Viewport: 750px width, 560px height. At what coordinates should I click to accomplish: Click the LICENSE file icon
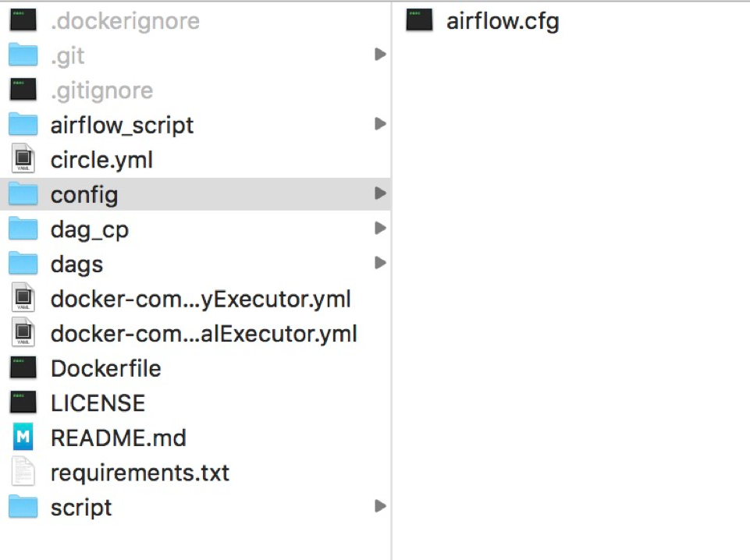(x=22, y=402)
